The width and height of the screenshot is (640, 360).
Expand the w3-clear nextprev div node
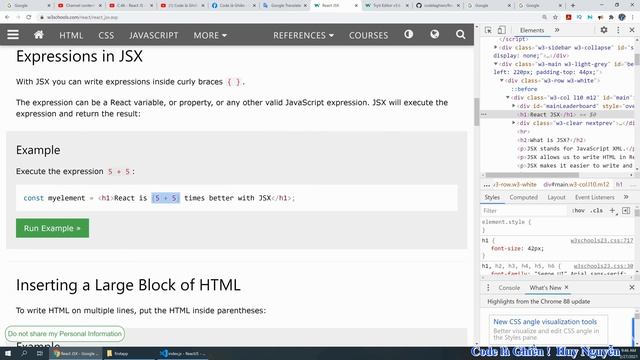513,123
